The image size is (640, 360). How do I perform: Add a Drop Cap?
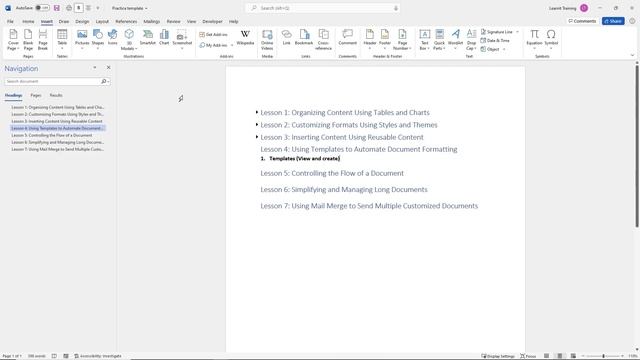[471, 40]
